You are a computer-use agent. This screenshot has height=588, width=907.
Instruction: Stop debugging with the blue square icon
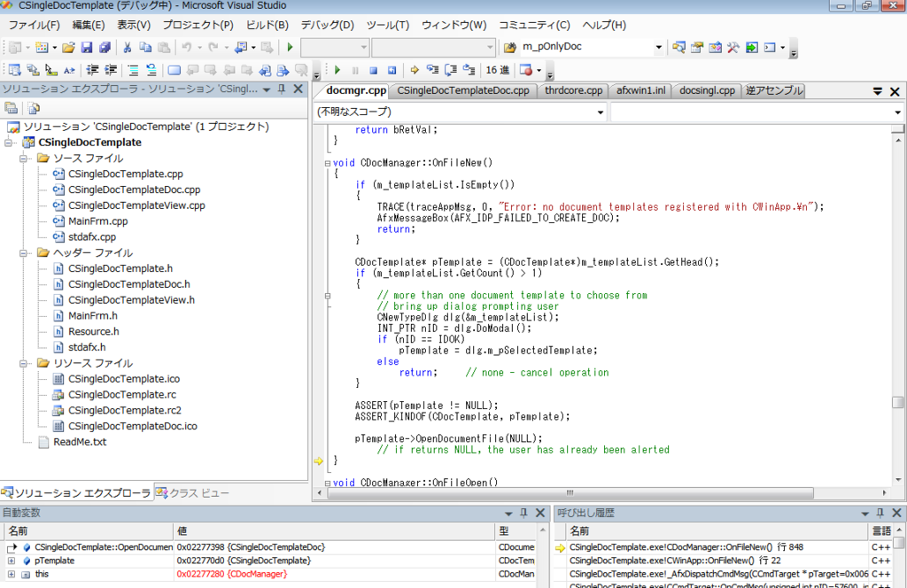click(374, 70)
